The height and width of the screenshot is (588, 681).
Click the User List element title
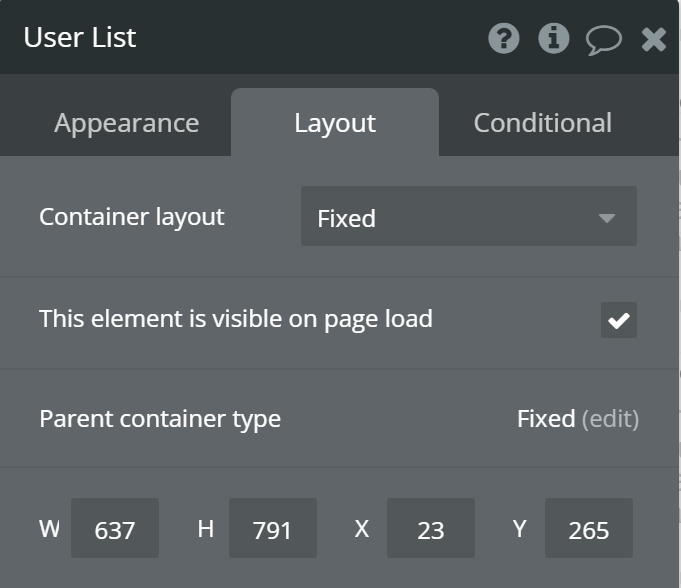pos(80,38)
